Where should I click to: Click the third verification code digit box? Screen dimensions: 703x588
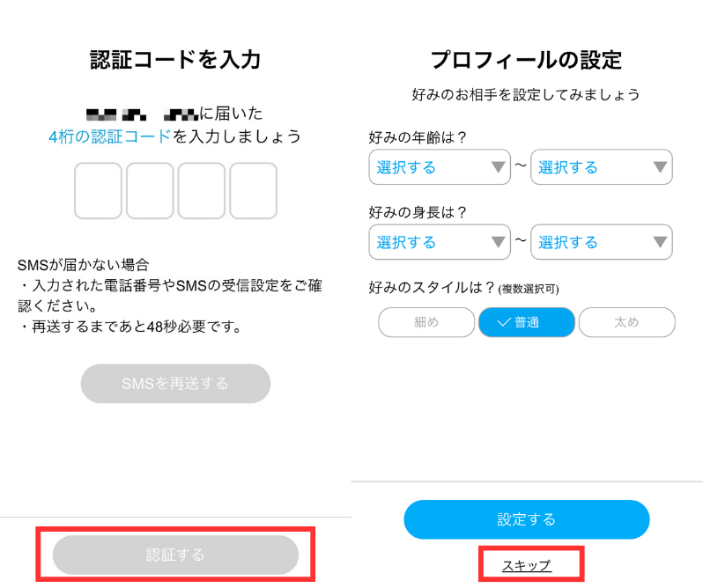pos(202,191)
